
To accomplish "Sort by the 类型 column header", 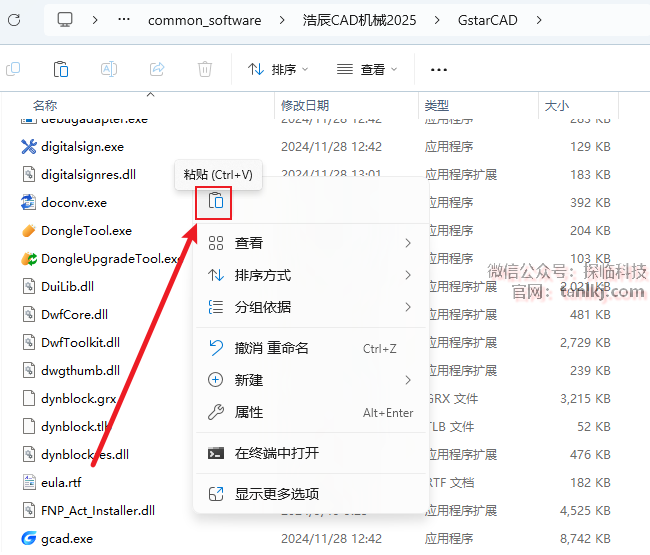I will [437, 105].
